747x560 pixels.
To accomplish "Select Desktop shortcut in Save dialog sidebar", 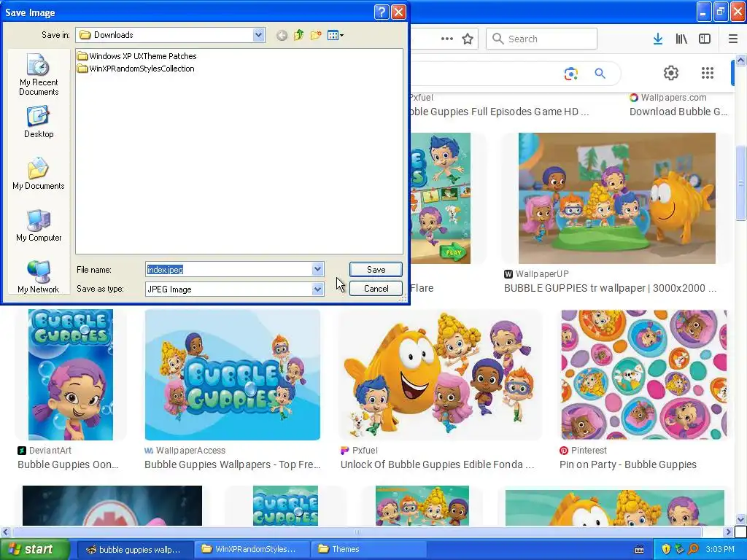I will (x=39, y=122).
